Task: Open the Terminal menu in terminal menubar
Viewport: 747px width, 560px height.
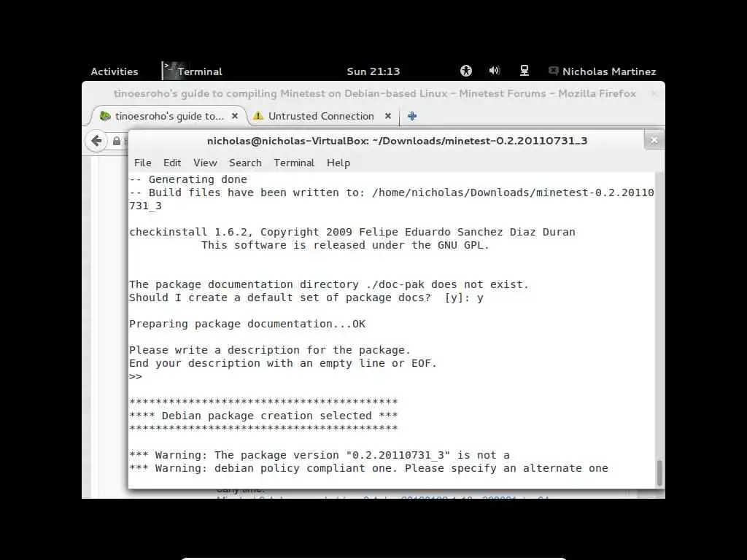Action: [294, 163]
